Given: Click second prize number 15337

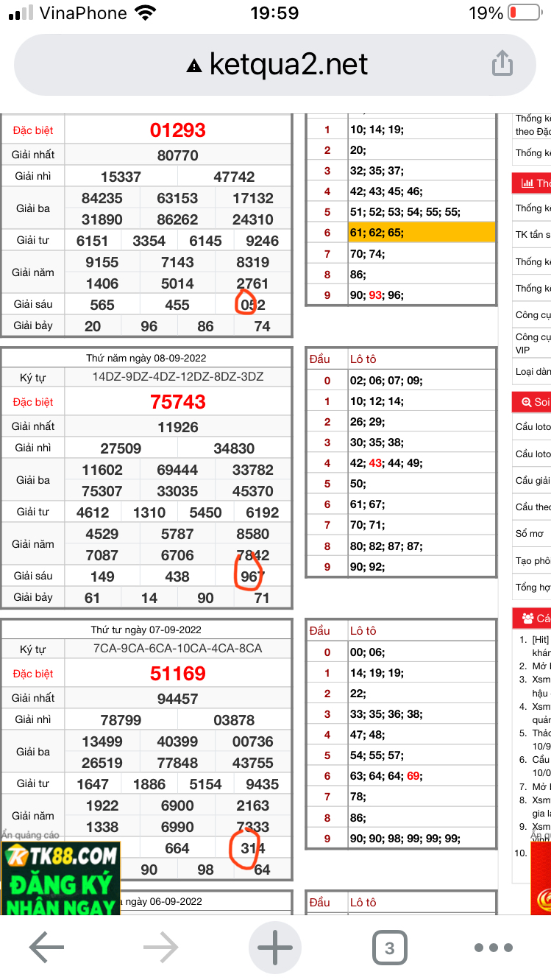Looking at the screenshot, I should pyautogui.click(x=121, y=177).
